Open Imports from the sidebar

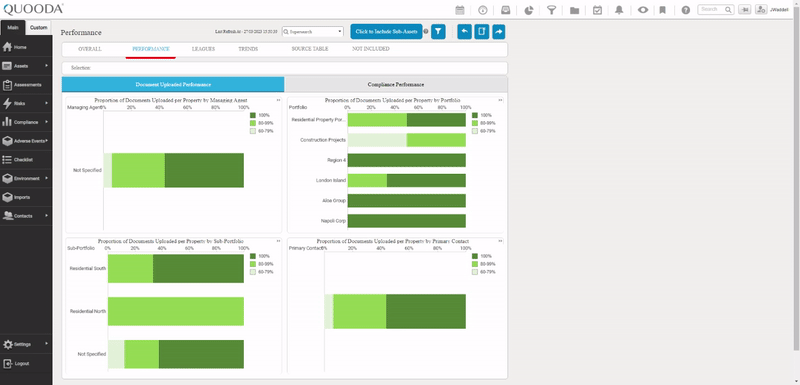pyautogui.click(x=26, y=197)
